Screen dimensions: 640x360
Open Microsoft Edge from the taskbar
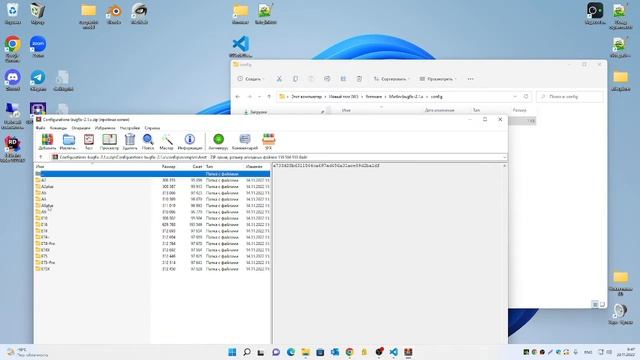tap(291, 352)
